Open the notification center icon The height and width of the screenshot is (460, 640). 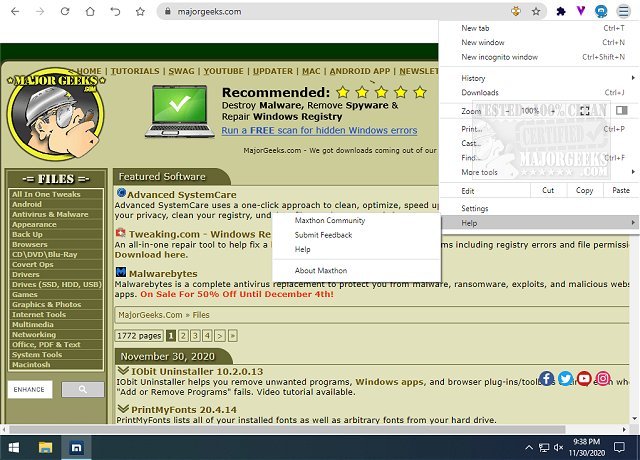click(619, 448)
